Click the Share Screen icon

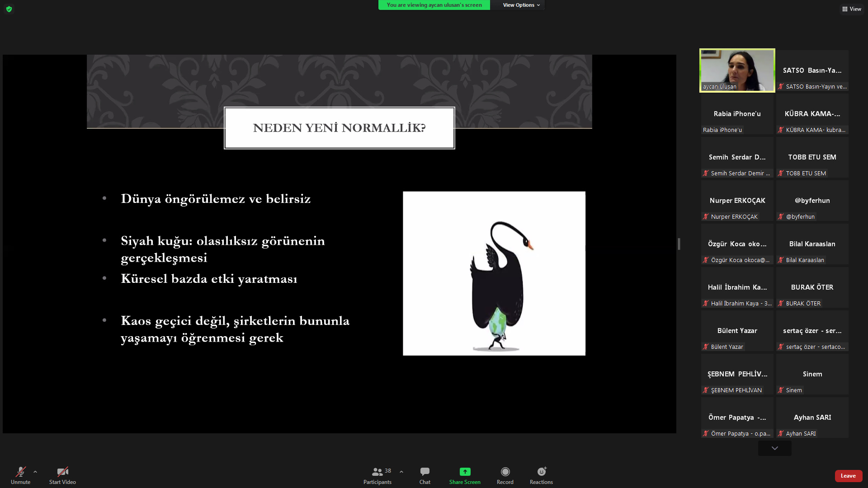pos(465,472)
